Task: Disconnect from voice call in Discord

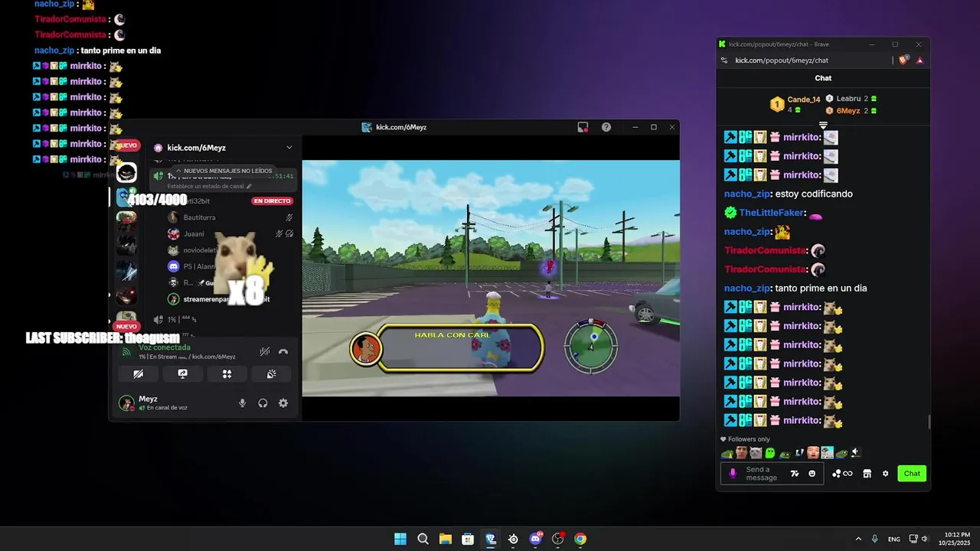Action: [x=283, y=352]
